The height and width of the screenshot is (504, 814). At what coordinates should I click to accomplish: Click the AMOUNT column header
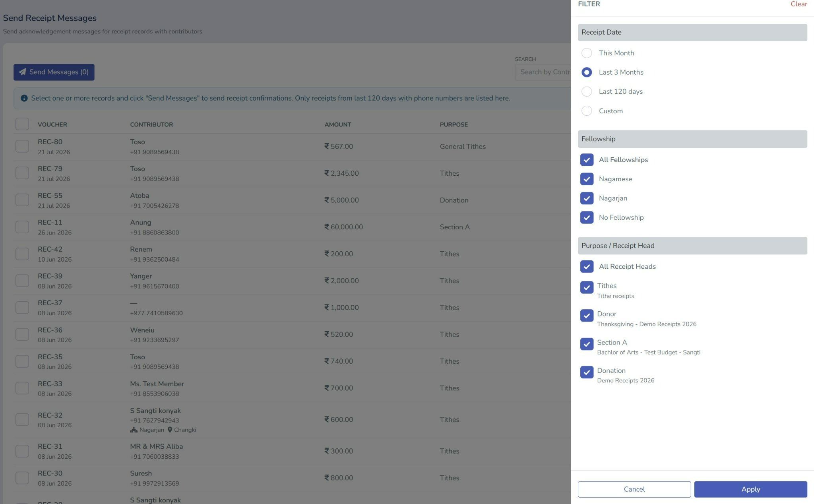338,125
